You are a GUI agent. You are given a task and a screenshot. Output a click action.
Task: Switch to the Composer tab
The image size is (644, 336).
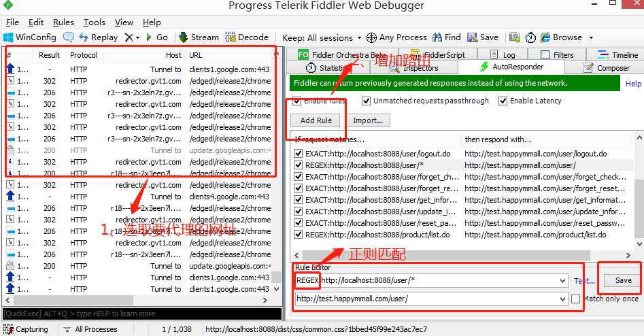pos(607,68)
